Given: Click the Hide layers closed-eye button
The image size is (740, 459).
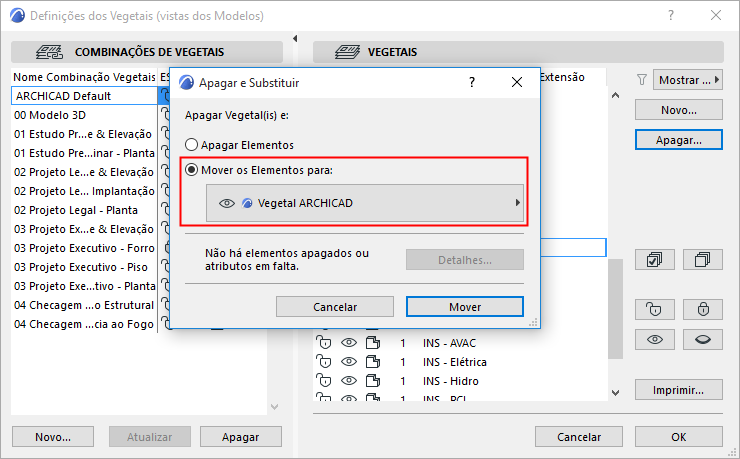Looking at the screenshot, I should coord(701,340).
